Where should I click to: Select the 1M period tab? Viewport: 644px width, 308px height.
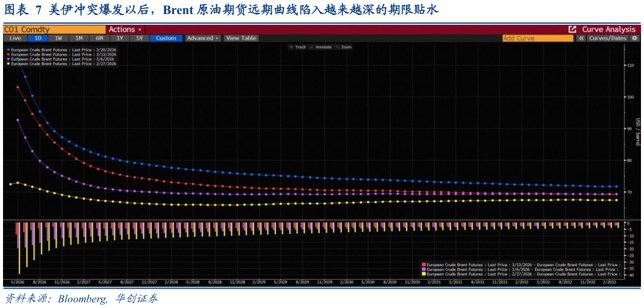[x=79, y=38]
